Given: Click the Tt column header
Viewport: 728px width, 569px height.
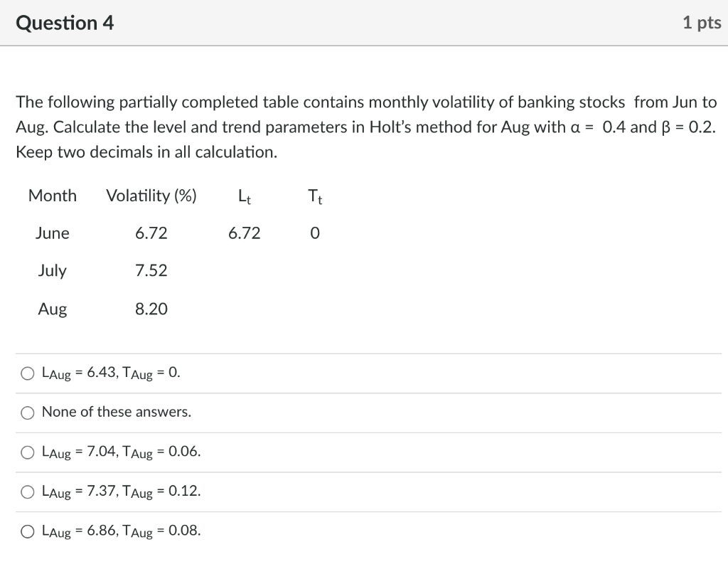Looking at the screenshot, I should tap(314, 197).
